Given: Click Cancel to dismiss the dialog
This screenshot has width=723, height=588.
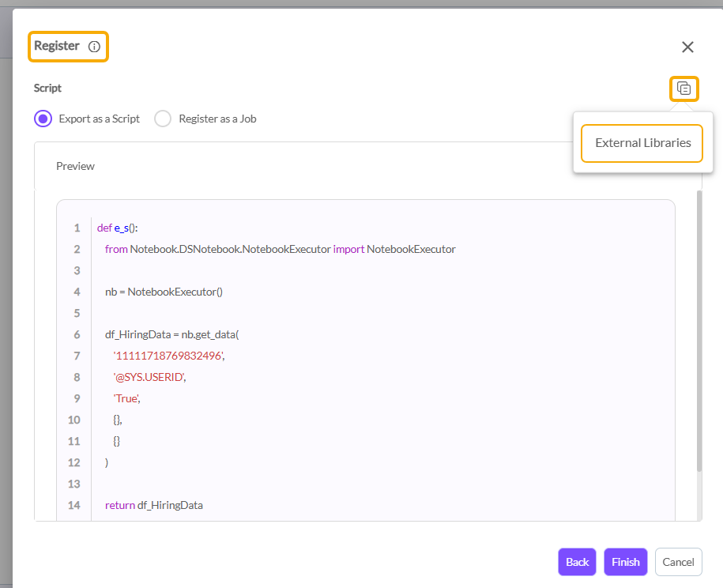Looking at the screenshot, I should 678,562.
